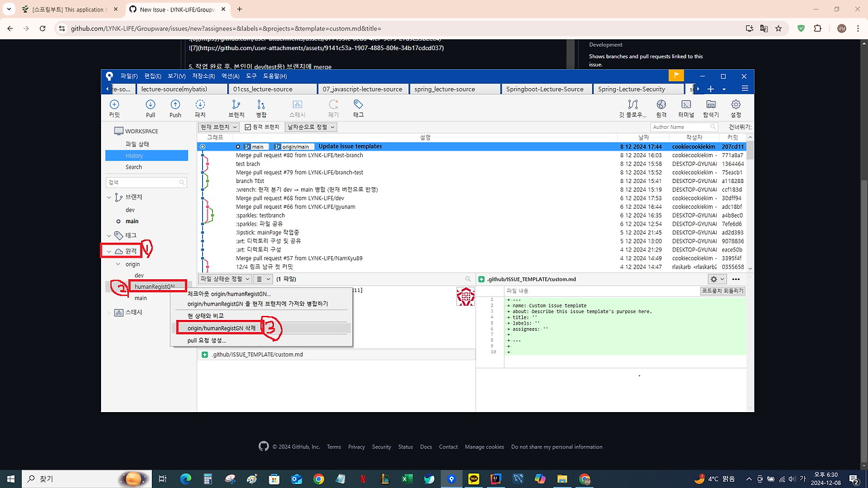The image size is (868, 488).
Task: Select History in the WORKSPACE sidebar
Action: coord(146,156)
